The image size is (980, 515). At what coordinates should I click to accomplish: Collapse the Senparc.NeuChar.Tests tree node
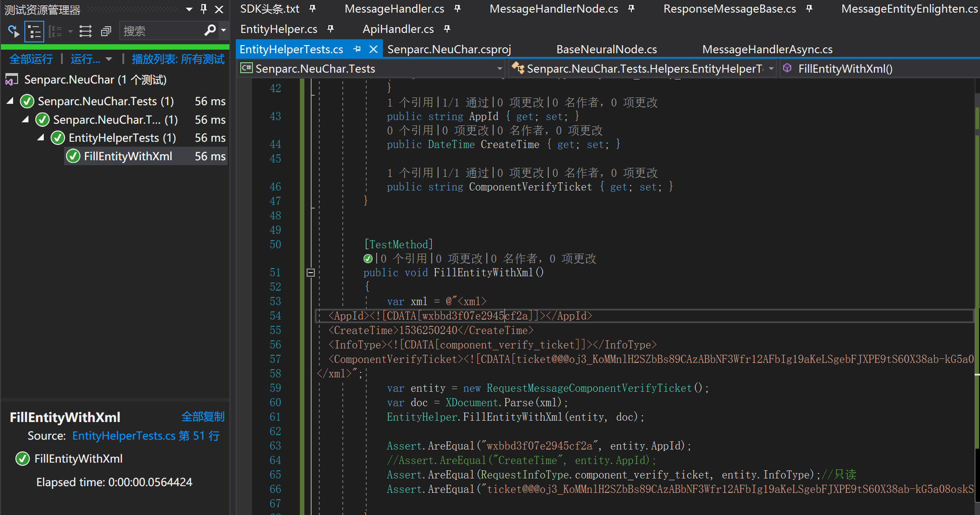(x=10, y=101)
